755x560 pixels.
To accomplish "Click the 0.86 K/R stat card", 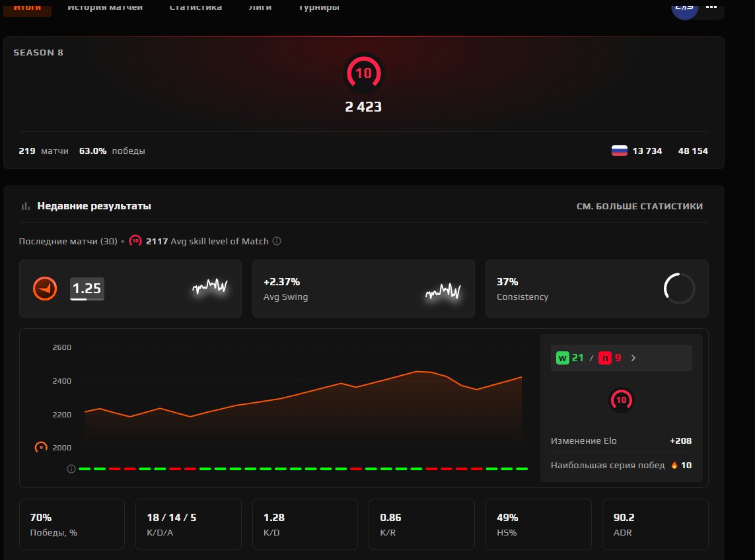I will (x=422, y=524).
